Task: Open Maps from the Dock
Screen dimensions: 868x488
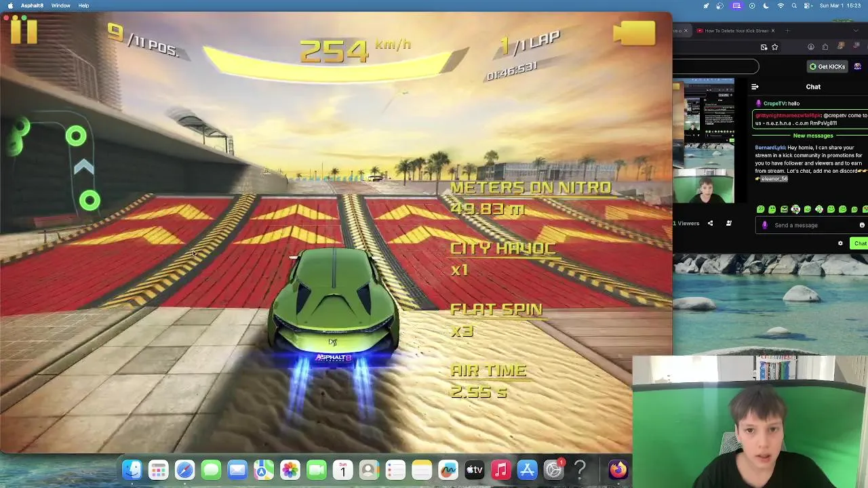Action: click(x=264, y=470)
